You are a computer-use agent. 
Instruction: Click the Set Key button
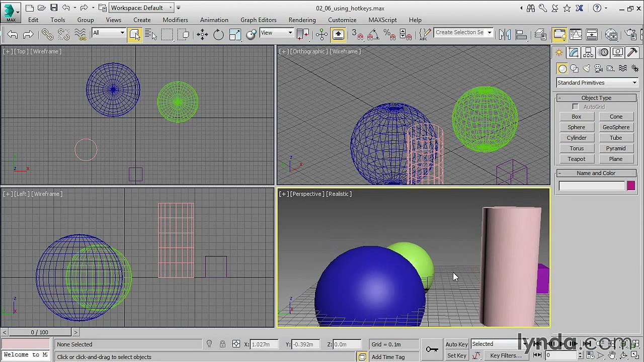click(x=456, y=355)
